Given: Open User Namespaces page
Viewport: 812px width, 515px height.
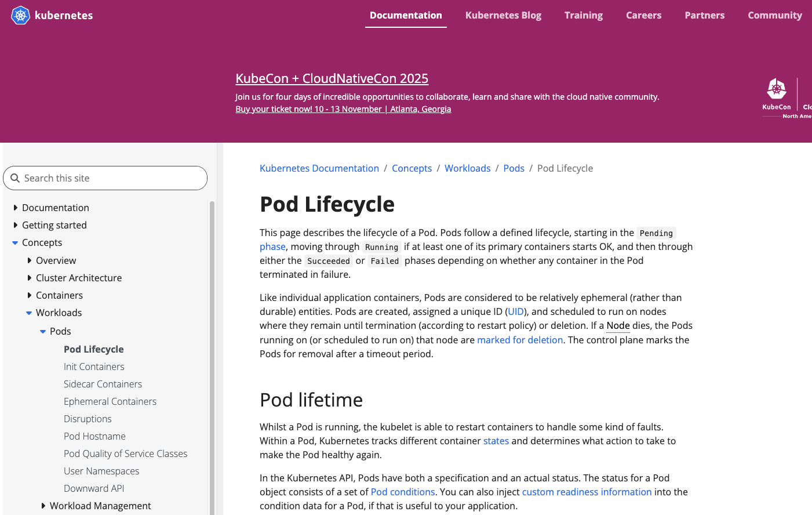Looking at the screenshot, I should pos(101,471).
